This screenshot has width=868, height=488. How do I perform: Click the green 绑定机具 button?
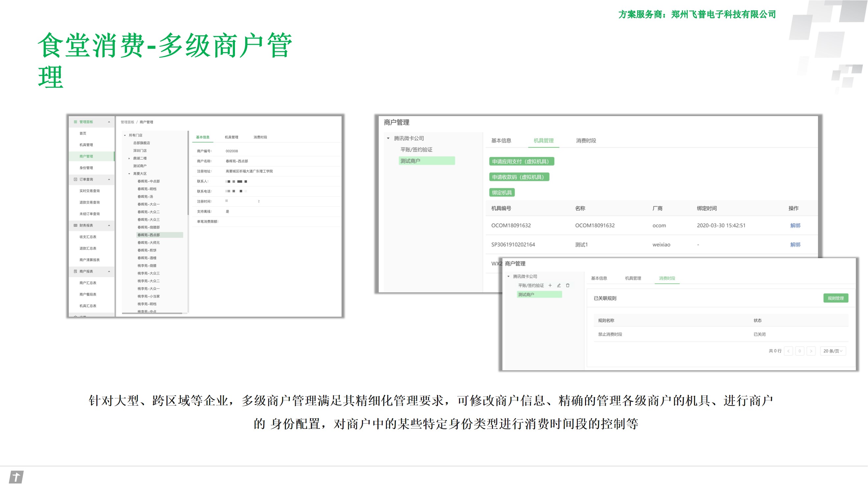[502, 193]
